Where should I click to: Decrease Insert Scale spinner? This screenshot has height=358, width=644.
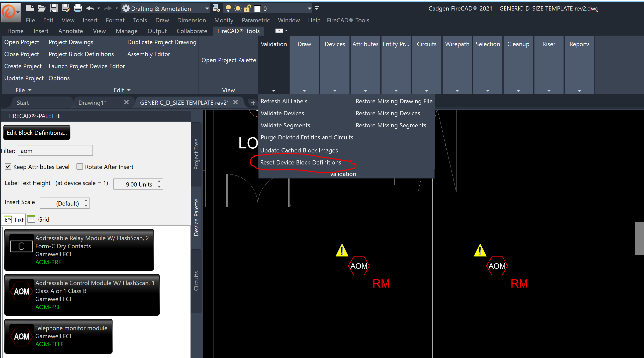coord(86,206)
